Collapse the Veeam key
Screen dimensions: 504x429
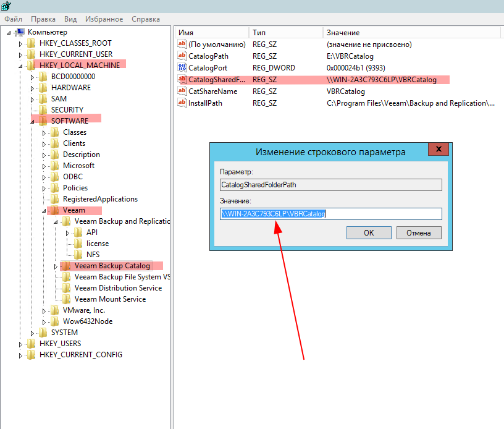pos(44,211)
